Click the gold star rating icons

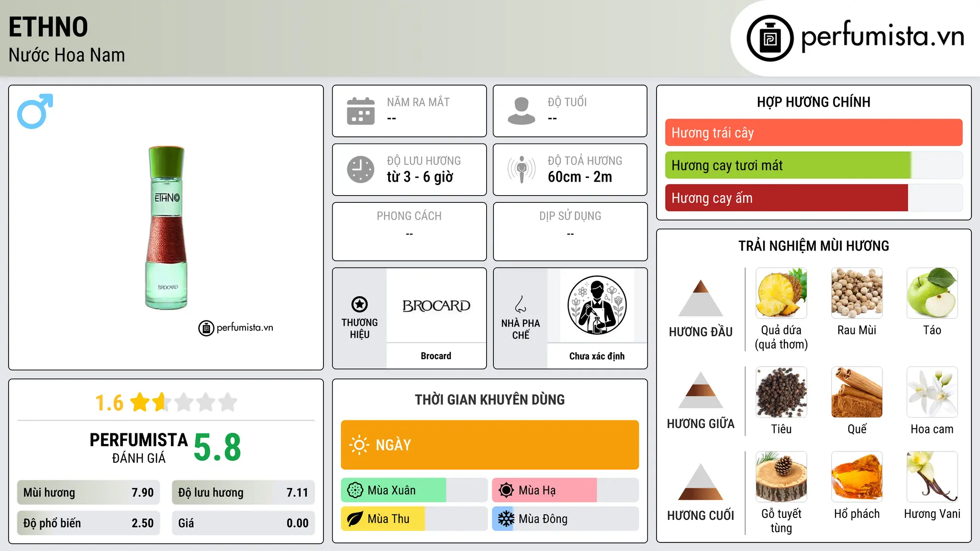point(184,402)
